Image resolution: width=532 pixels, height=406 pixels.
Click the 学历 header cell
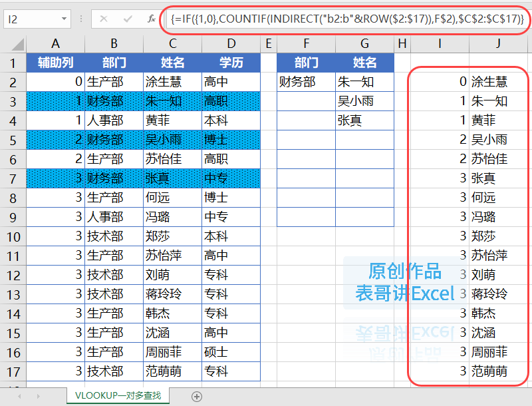click(x=231, y=63)
